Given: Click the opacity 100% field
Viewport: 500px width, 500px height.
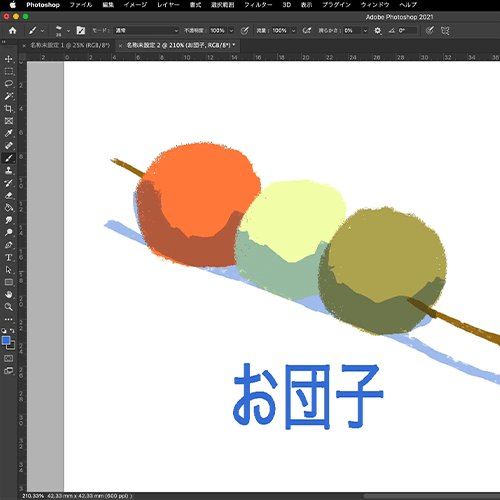Looking at the screenshot, I should pyautogui.click(x=219, y=31).
